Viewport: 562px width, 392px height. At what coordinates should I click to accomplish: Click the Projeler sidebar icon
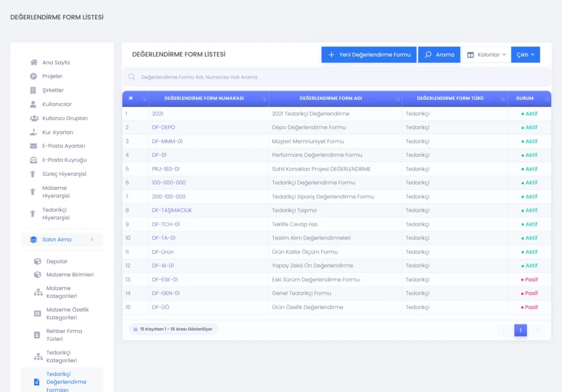33,76
